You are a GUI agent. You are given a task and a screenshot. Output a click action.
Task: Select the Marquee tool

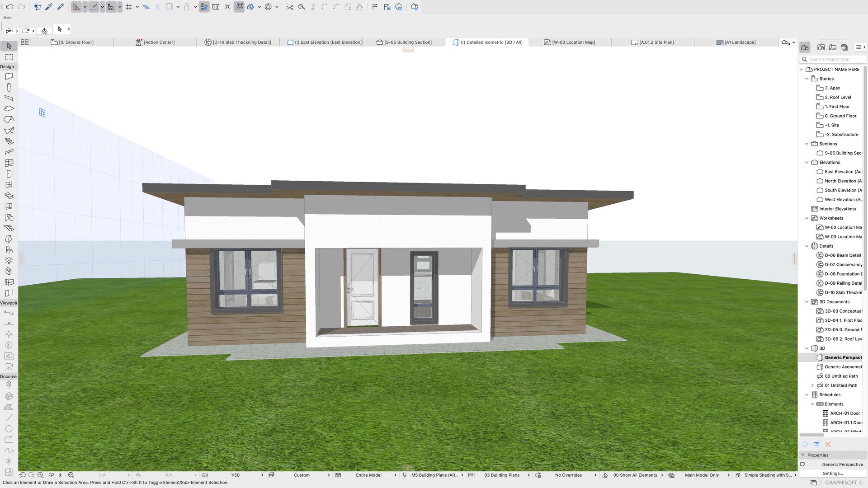(x=9, y=57)
